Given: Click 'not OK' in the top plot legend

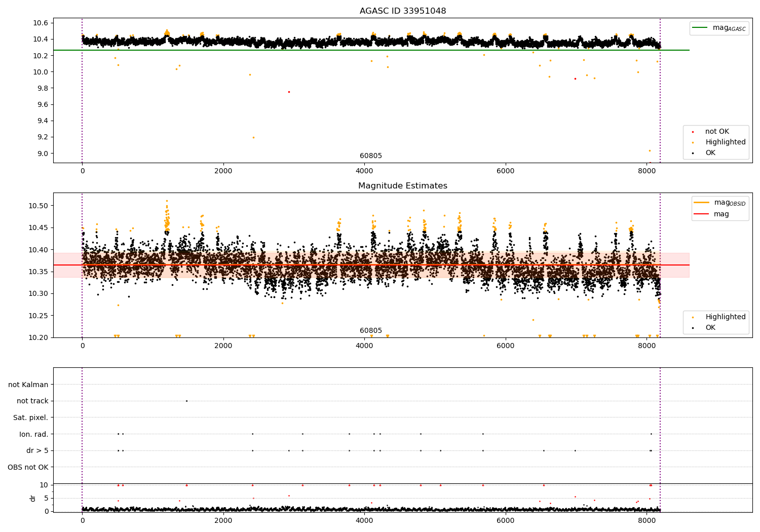Looking at the screenshot, I should click(x=716, y=132).
